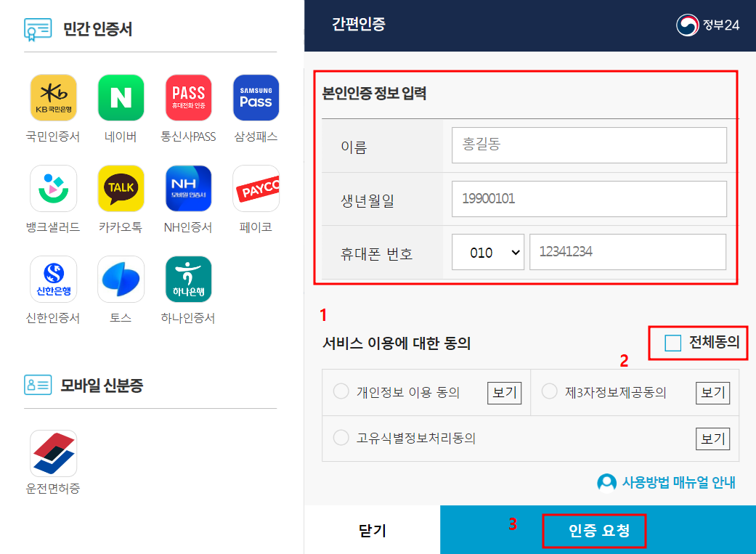Click the 카카오톡 label text

[x=121, y=227]
